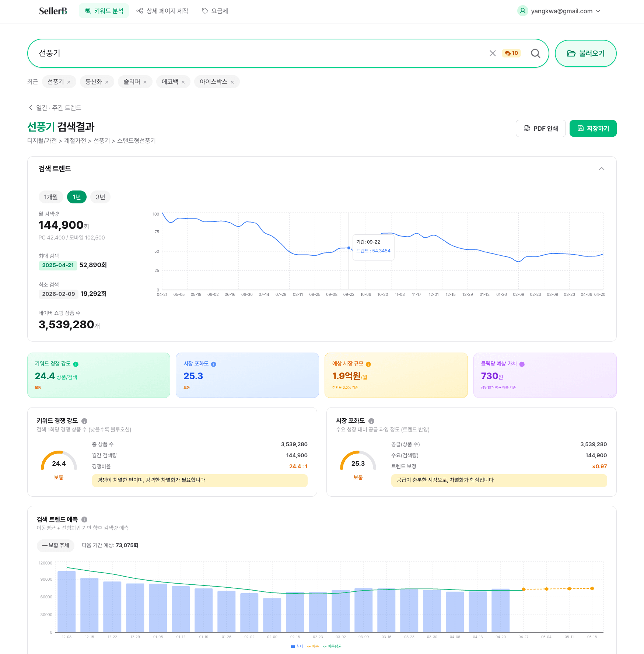Click the credits coin badge showing 10
Viewport: 644px width, 654px height.
click(x=511, y=53)
